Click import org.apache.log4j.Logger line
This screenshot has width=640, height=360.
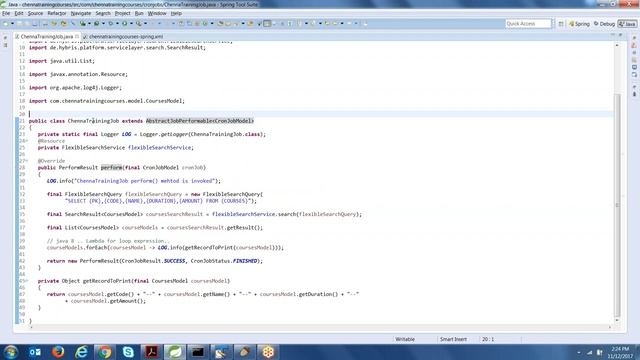tap(75, 87)
